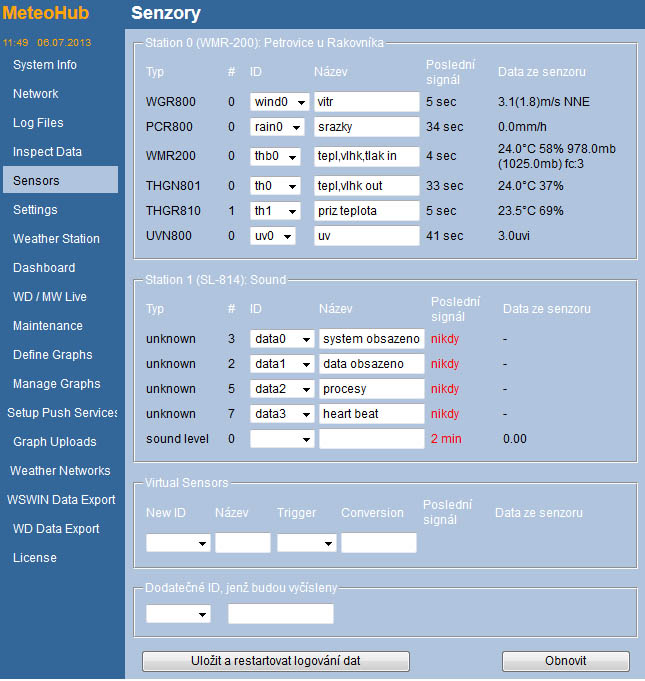Select the '3.0uvi' reading
Viewport: 645px width, 681px height.
[514, 236]
